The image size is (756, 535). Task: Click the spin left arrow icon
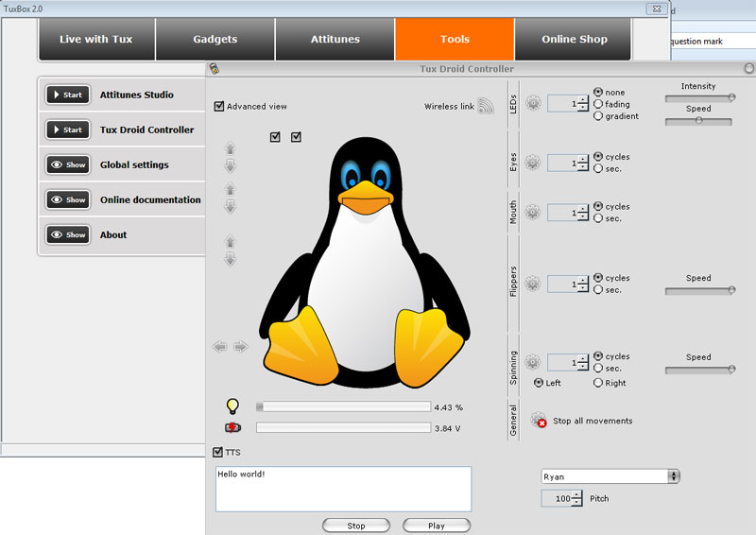point(220,346)
